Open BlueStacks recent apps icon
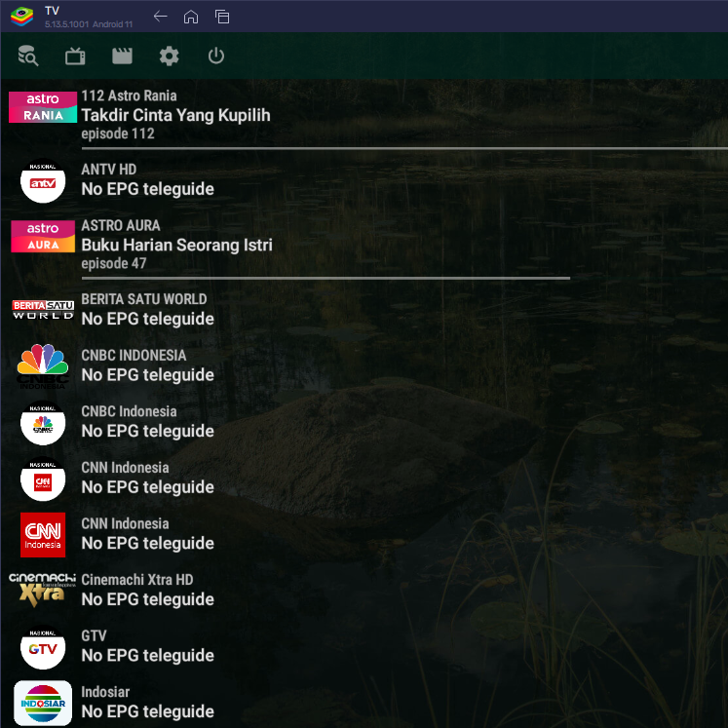This screenshot has height=728, width=728. (222, 17)
